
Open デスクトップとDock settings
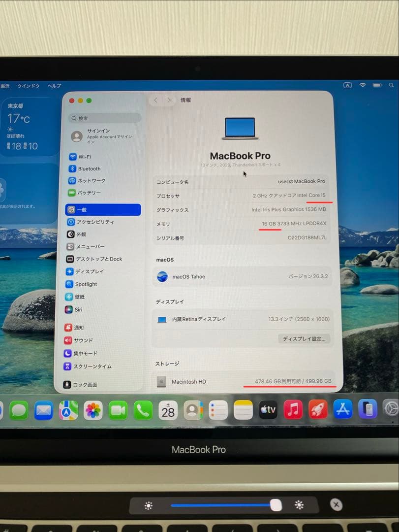point(94,259)
